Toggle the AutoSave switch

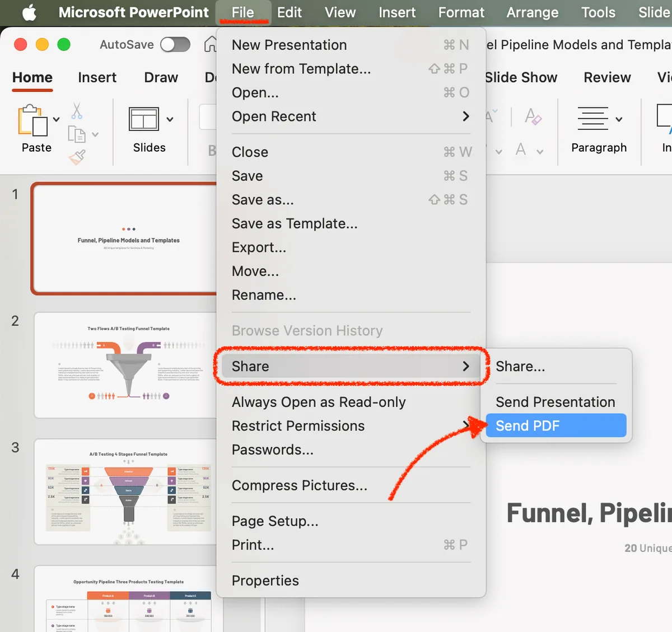pyautogui.click(x=175, y=45)
